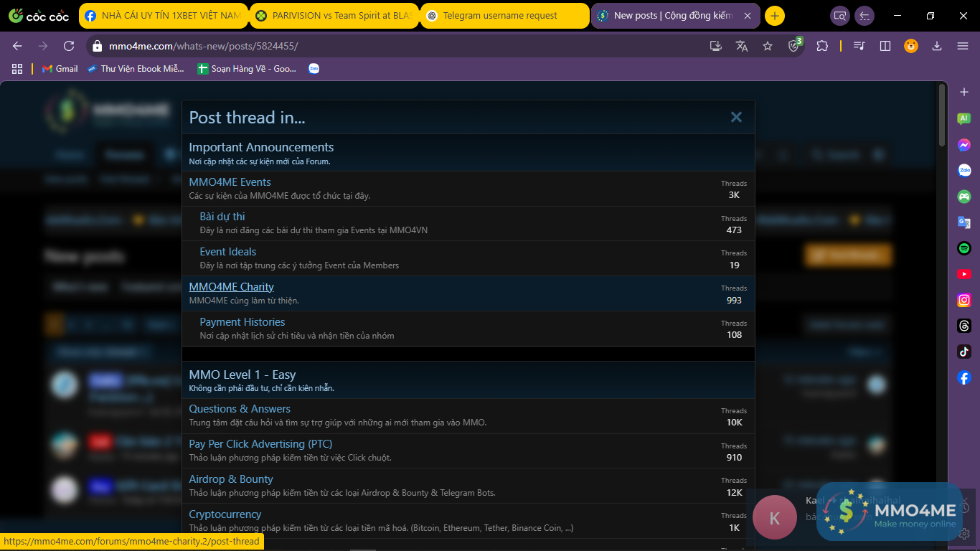
Task: Pick the Payment Histories forum
Action: tap(242, 322)
